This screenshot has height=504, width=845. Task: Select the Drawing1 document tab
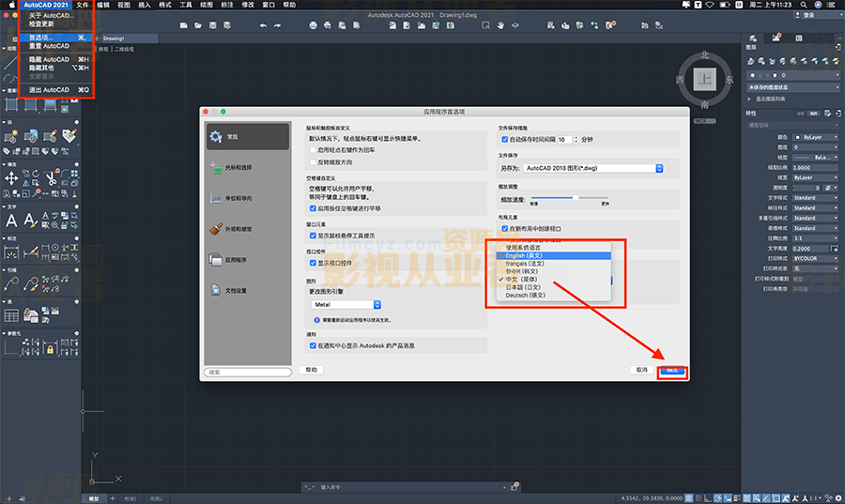coord(128,38)
